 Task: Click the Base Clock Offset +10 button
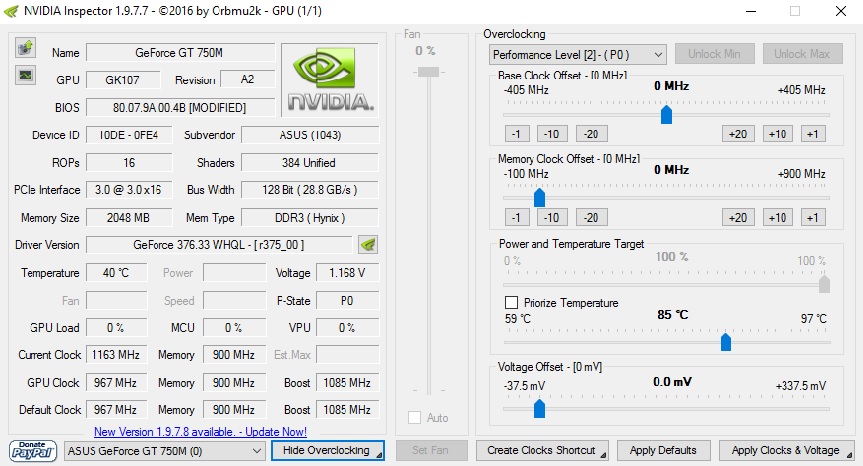777,134
